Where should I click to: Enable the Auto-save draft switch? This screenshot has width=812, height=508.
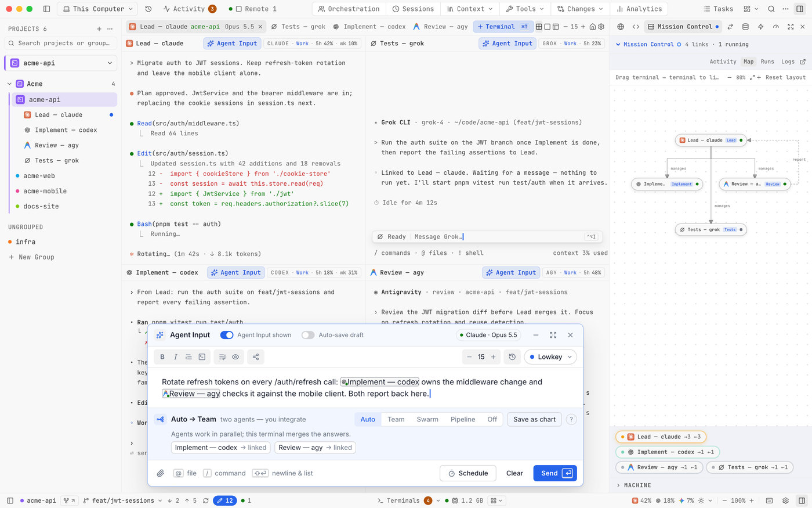click(x=308, y=335)
